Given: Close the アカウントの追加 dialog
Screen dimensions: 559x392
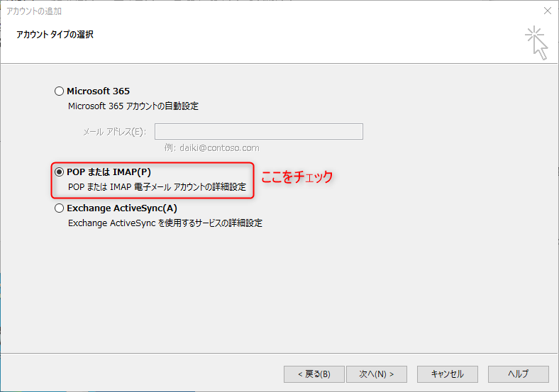Looking at the screenshot, I should pyautogui.click(x=548, y=11).
